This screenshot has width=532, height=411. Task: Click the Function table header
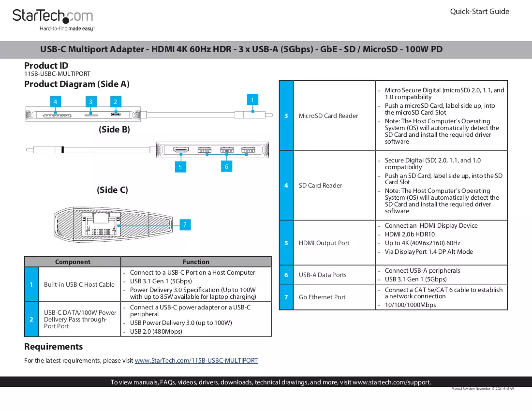pos(196,262)
